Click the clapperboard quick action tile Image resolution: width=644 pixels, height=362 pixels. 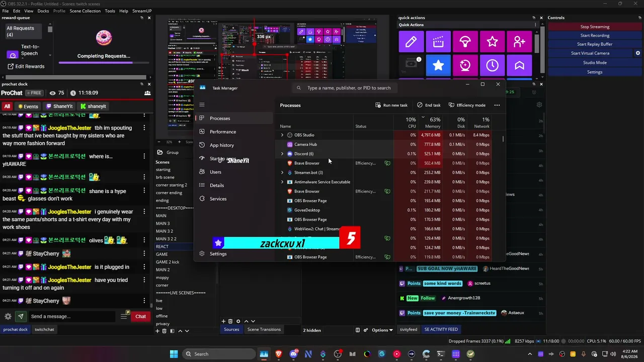tap(438, 42)
